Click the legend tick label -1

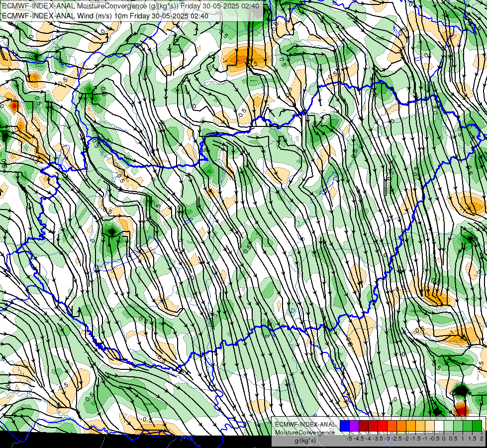(x=425, y=439)
